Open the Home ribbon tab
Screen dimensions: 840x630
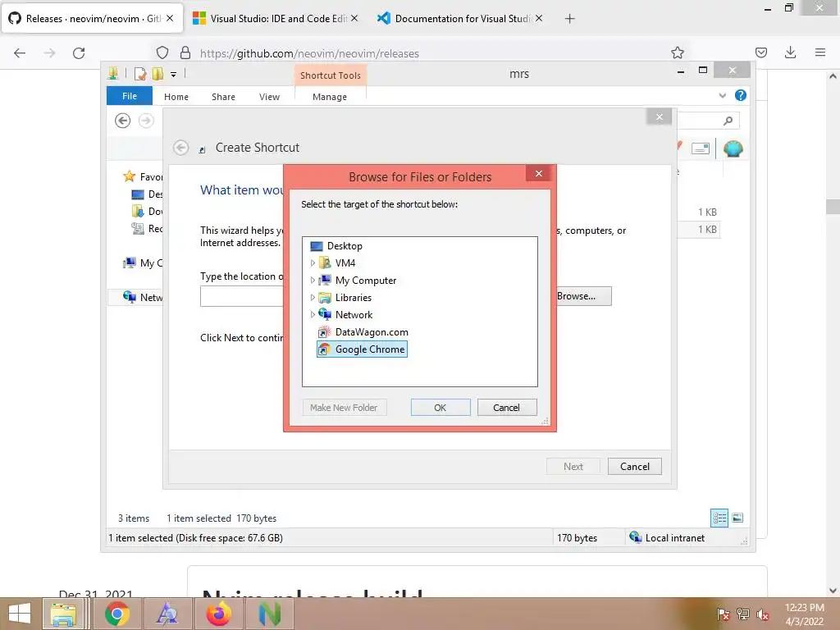coord(176,97)
